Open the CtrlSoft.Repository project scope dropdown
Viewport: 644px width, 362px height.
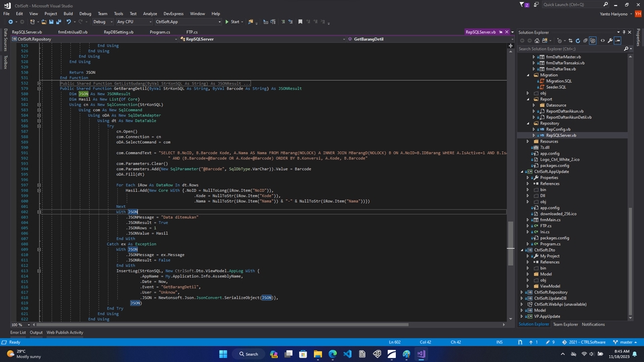pyautogui.click(x=94, y=39)
